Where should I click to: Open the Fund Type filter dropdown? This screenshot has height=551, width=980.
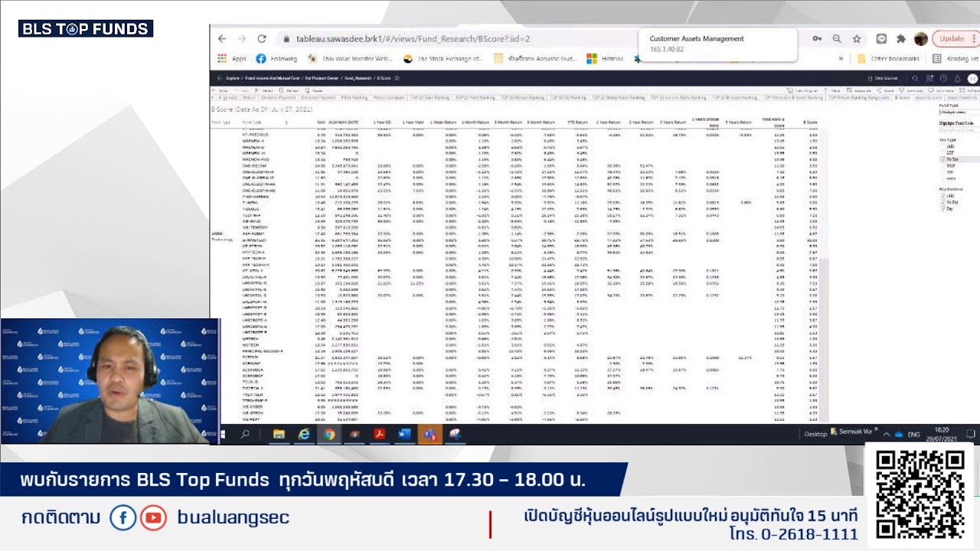pos(959,112)
